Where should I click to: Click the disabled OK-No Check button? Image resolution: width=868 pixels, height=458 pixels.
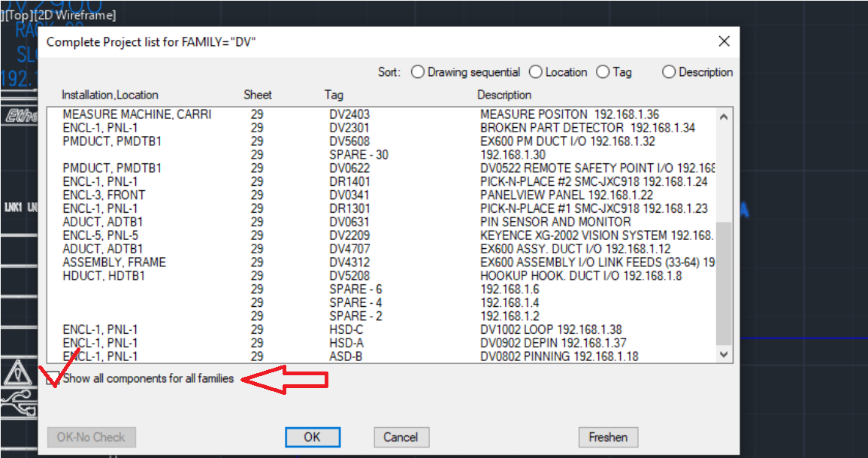click(x=90, y=437)
